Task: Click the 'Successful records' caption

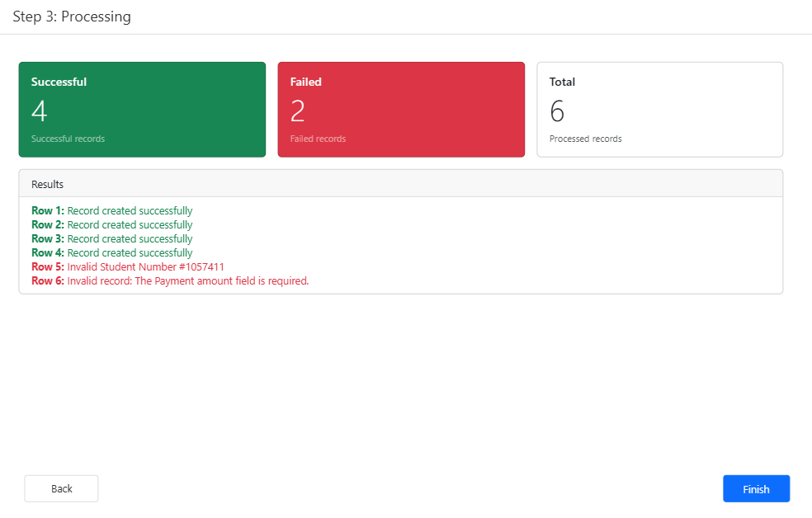Action: (68, 139)
